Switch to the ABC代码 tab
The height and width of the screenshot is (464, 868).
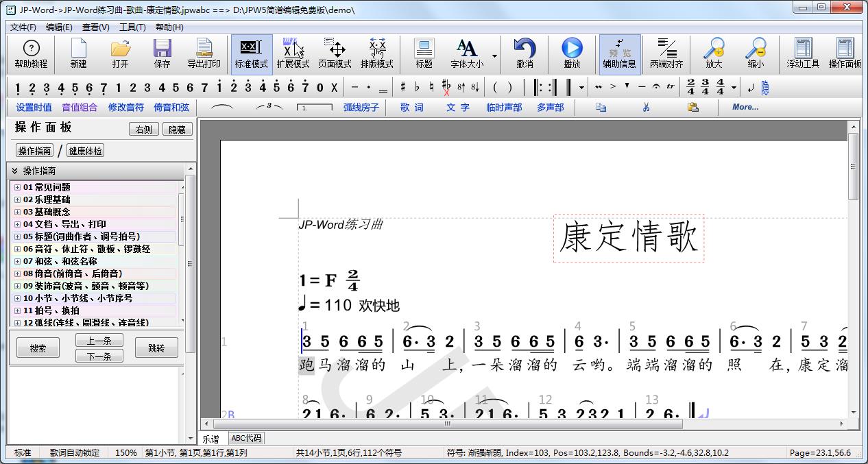(246, 437)
